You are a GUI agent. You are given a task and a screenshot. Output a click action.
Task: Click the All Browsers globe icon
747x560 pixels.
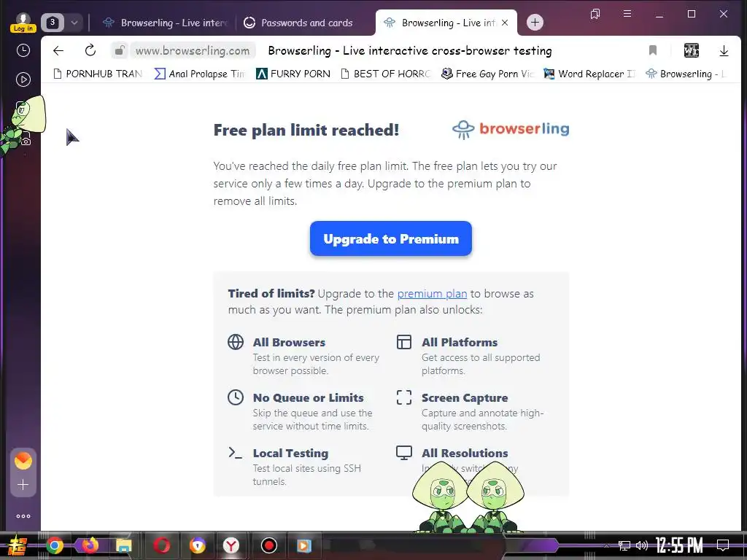[236, 342]
